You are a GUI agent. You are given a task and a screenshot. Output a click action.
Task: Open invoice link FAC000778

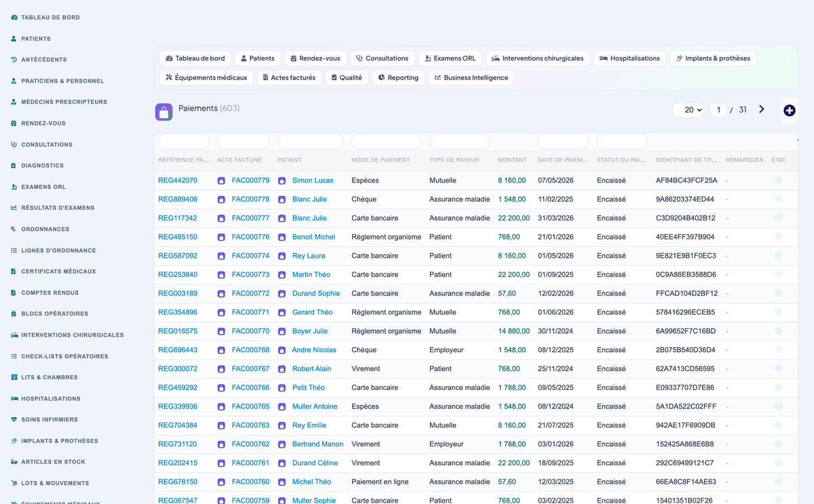[x=250, y=199]
